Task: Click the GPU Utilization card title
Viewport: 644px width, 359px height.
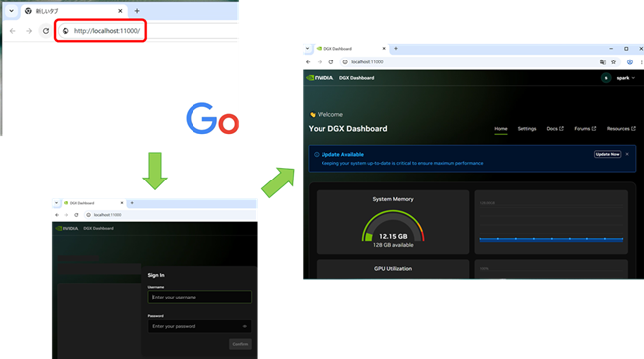Action: pyautogui.click(x=393, y=269)
